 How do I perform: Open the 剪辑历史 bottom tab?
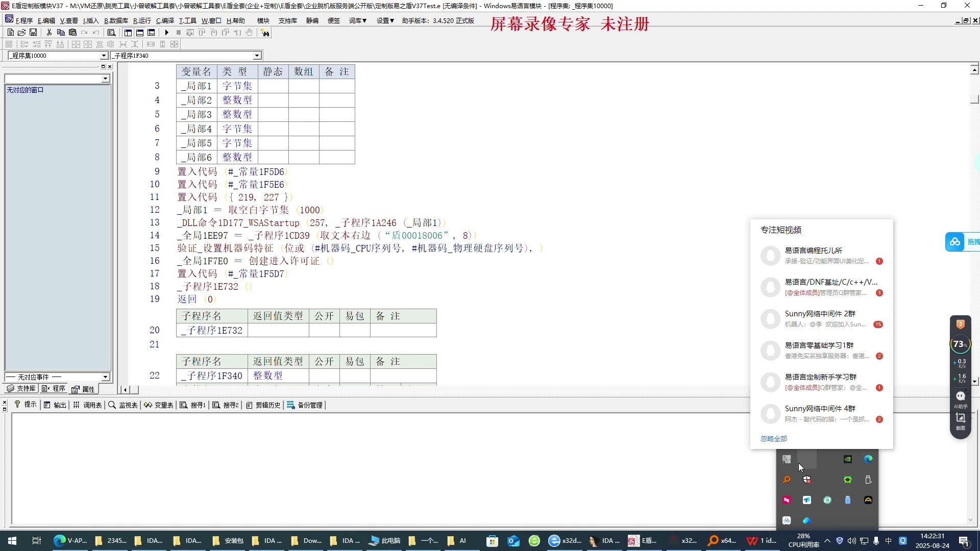pos(263,405)
